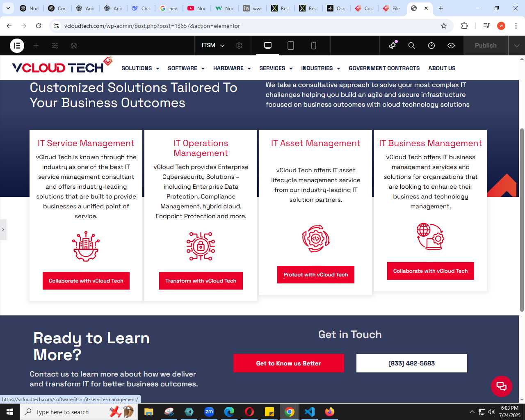Viewport: 525px width, 420px height.
Task: Click the IT Operations Management heading
Action: click(201, 148)
